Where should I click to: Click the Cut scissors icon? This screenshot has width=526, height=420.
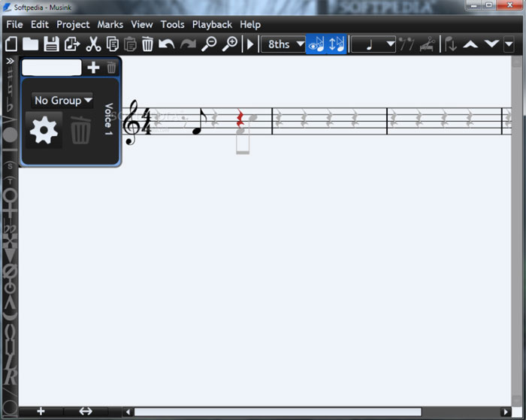(93, 44)
